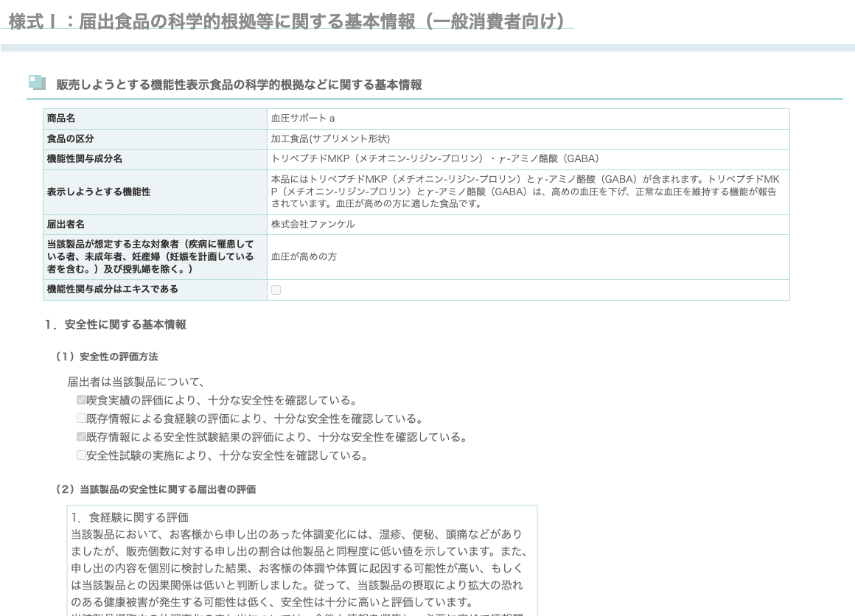Uncheck the 既存情報による安全性試験結果の評価 checkbox
This screenshot has height=616, width=855.
click(81, 436)
